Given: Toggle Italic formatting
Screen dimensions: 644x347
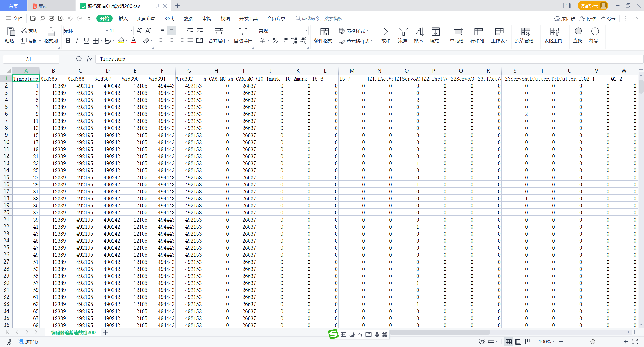Looking at the screenshot, I should click(77, 41).
